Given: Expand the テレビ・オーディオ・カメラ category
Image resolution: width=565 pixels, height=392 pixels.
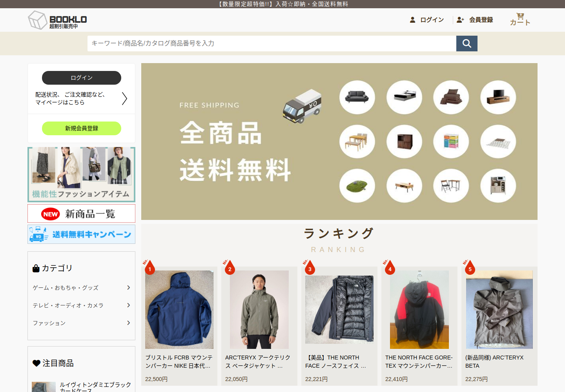Looking at the screenshot, I should 82,305.
